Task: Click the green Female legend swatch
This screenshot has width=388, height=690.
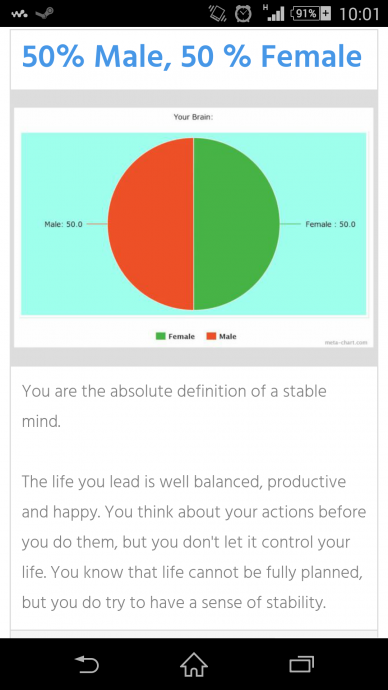Action: click(x=161, y=336)
